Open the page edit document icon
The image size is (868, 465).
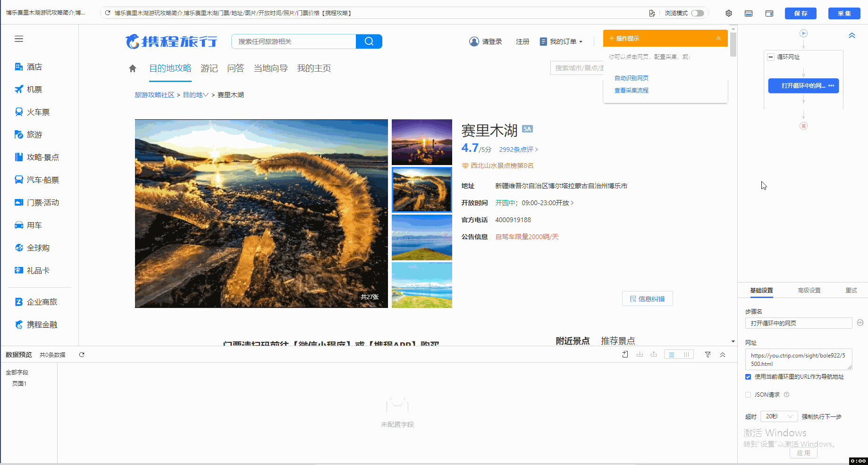pyautogui.click(x=652, y=13)
